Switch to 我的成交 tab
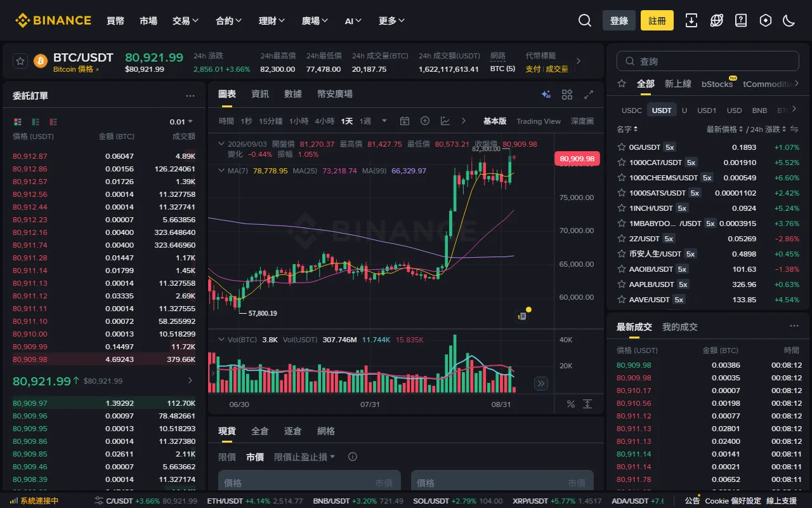The width and height of the screenshot is (812, 508). [x=680, y=327]
